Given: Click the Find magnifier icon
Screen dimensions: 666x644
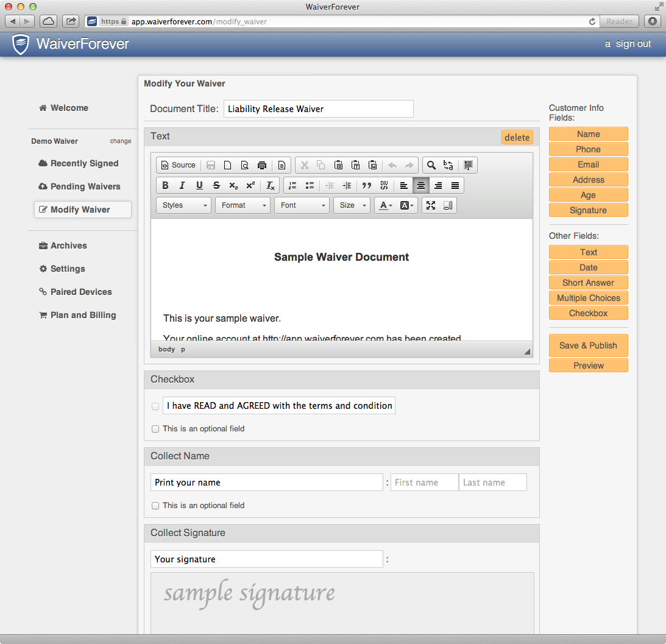Looking at the screenshot, I should 431,165.
